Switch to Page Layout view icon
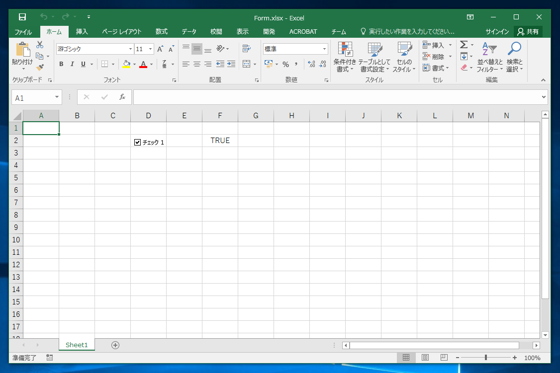The width and height of the screenshot is (560, 373). coord(425,358)
